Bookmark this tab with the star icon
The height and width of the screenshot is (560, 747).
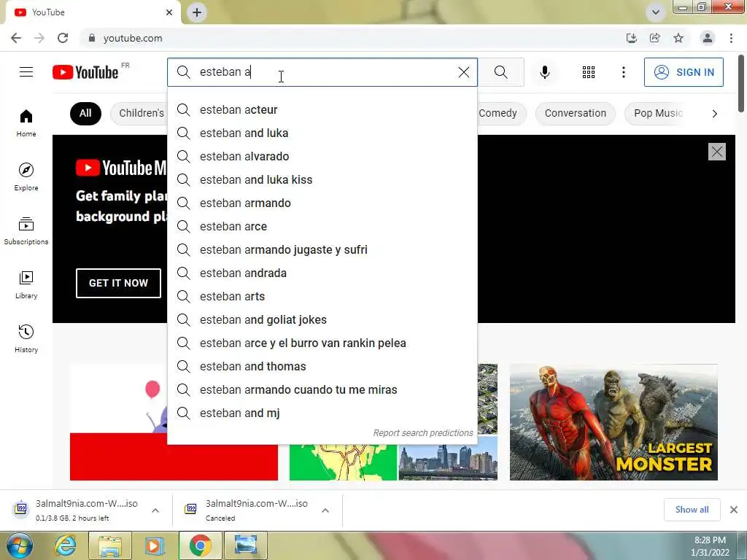point(678,38)
